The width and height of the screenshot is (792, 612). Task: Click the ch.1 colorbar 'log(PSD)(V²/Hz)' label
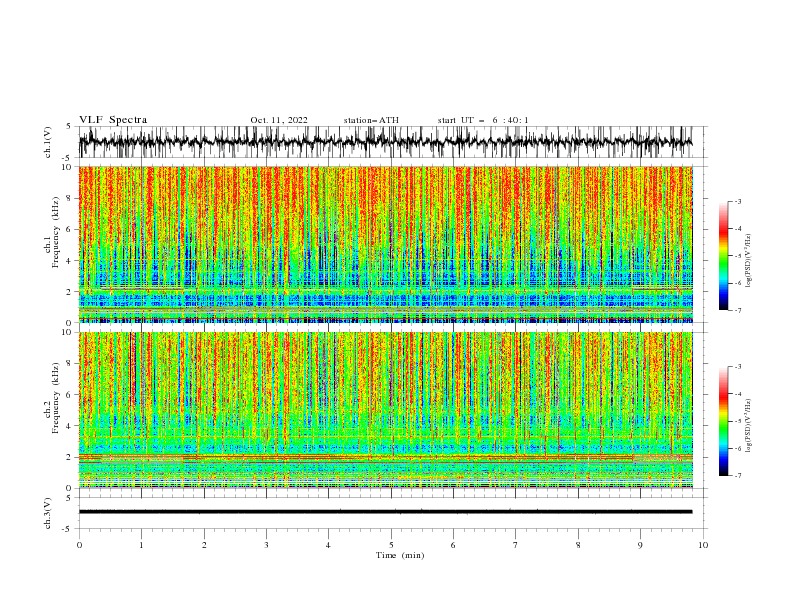[749, 261]
